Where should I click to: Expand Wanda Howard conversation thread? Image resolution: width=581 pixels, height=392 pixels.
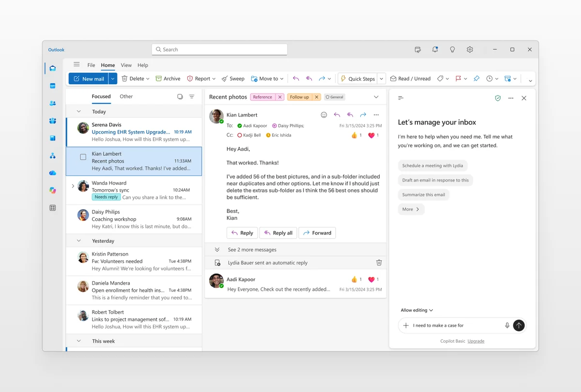point(73,186)
